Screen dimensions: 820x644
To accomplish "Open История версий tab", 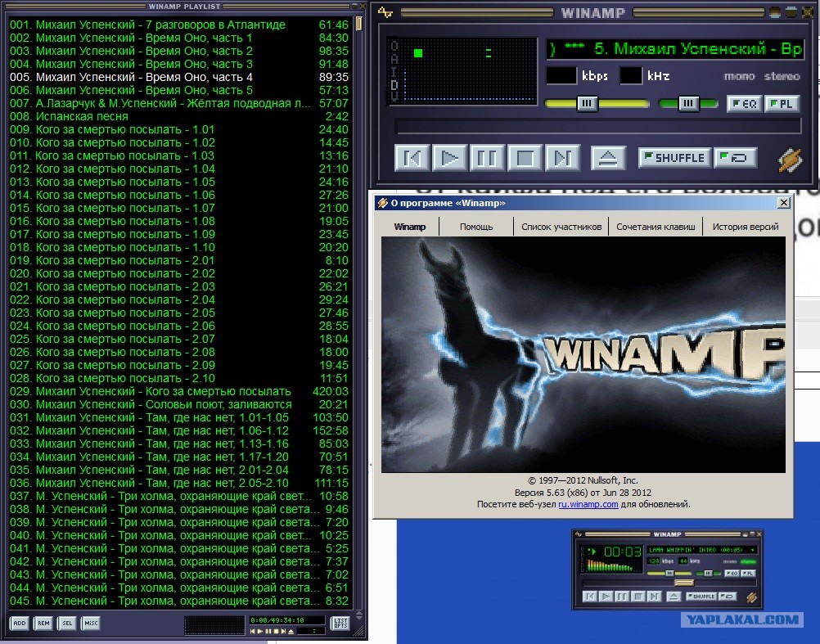I will [746, 227].
